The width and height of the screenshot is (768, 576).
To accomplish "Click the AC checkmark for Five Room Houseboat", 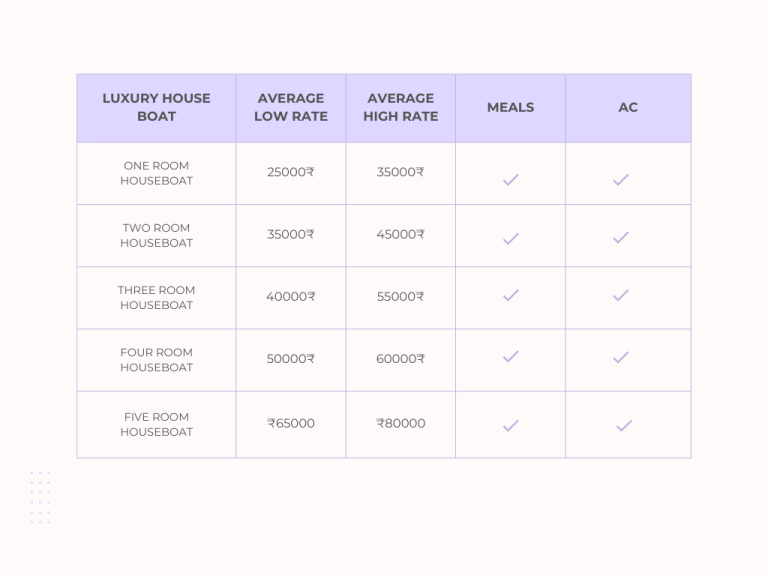I will (x=624, y=426).
